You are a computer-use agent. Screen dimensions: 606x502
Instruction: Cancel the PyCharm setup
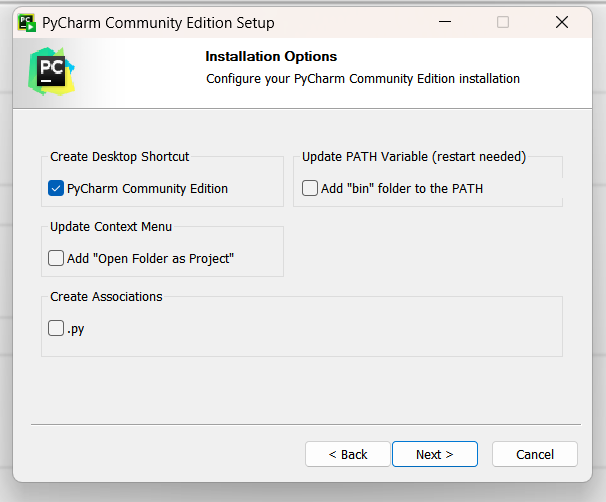coord(535,454)
